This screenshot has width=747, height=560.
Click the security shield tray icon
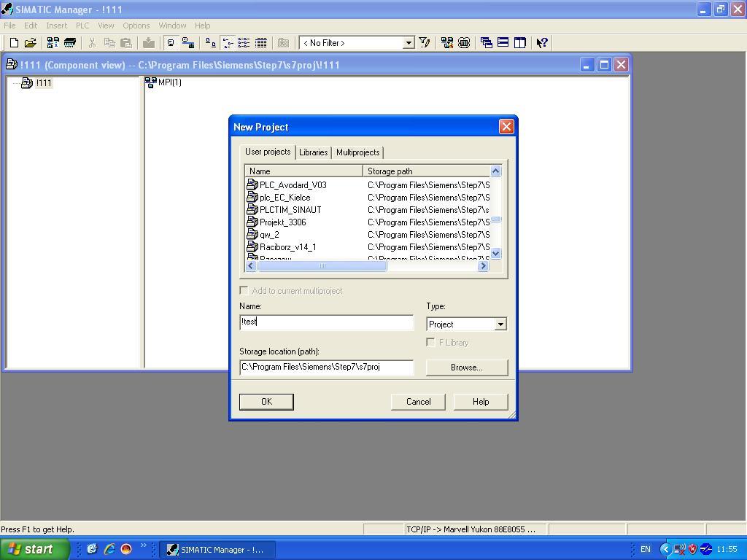(693, 549)
